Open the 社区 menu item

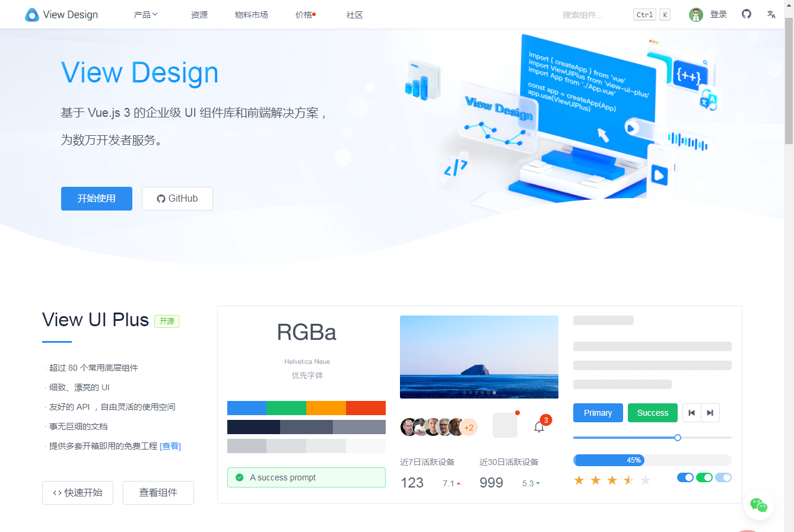click(x=355, y=15)
